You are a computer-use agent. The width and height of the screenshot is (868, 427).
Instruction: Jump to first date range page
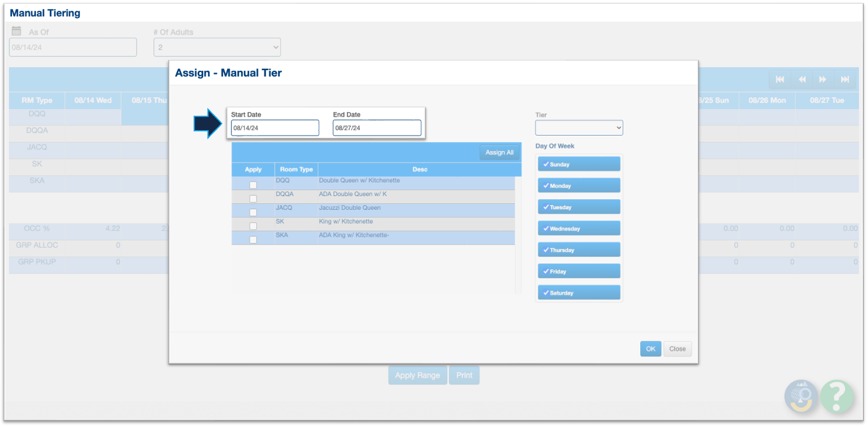pos(780,79)
